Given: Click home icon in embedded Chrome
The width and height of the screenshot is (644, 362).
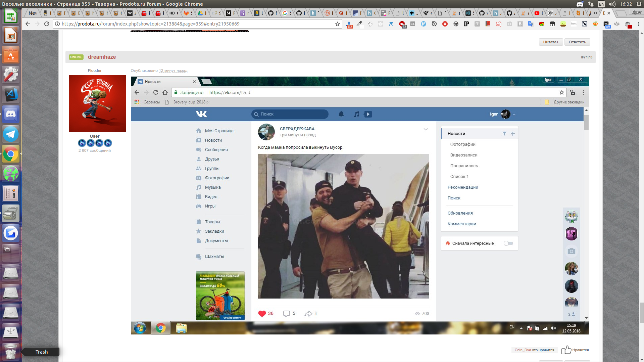Looking at the screenshot, I should pos(165,92).
